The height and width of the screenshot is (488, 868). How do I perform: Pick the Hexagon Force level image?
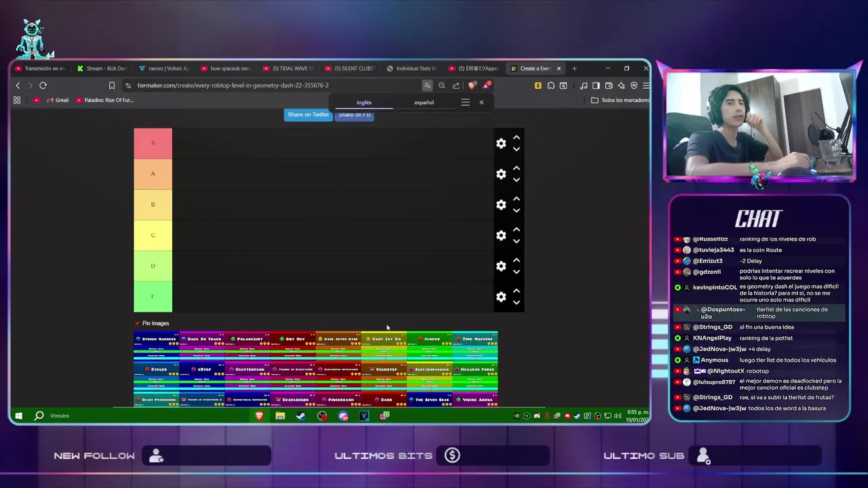[x=475, y=377]
